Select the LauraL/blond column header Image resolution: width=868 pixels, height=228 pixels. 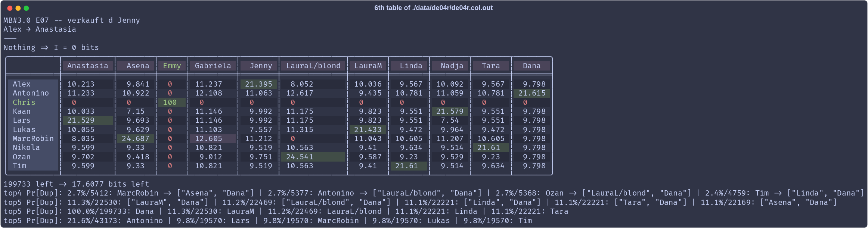coord(313,66)
